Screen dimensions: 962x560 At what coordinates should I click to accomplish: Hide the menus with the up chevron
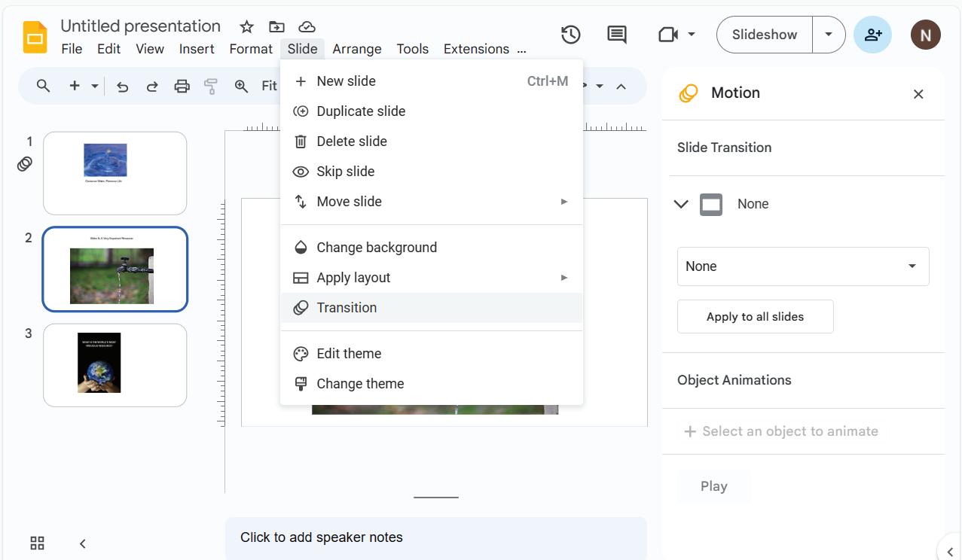pyautogui.click(x=621, y=87)
